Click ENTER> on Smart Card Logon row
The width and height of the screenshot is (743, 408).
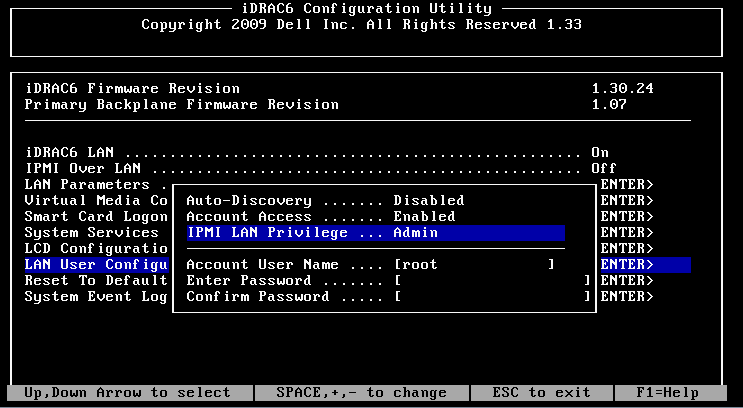[627, 217]
